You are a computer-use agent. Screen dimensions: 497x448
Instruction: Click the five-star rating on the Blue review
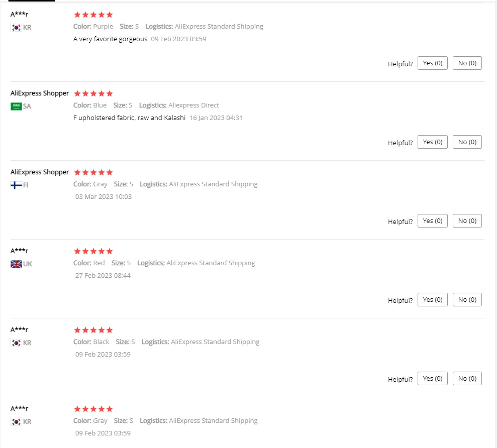[93, 93]
